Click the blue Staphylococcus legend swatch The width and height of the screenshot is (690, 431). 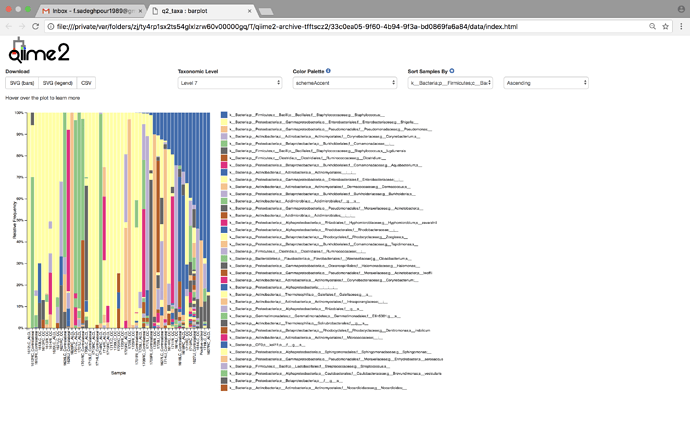[224, 115]
